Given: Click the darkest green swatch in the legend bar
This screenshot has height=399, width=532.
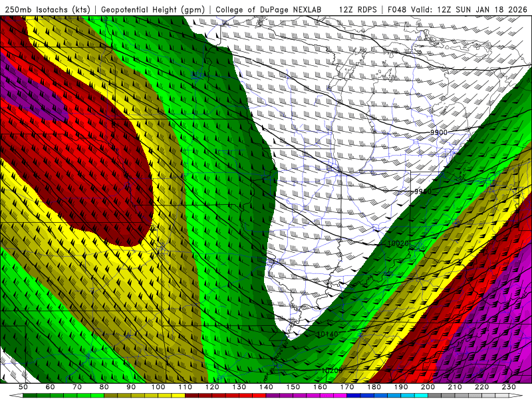Looking at the screenshot, I should tap(29, 395).
